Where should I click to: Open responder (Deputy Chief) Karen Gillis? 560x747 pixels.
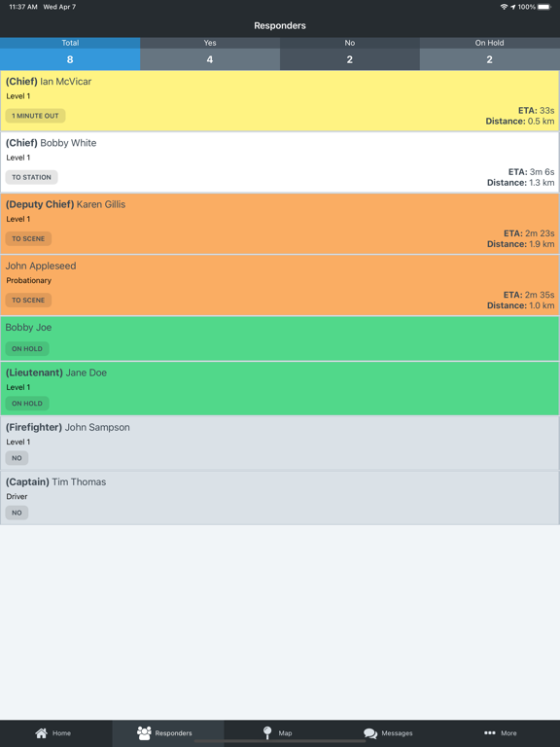pos(280,224)
